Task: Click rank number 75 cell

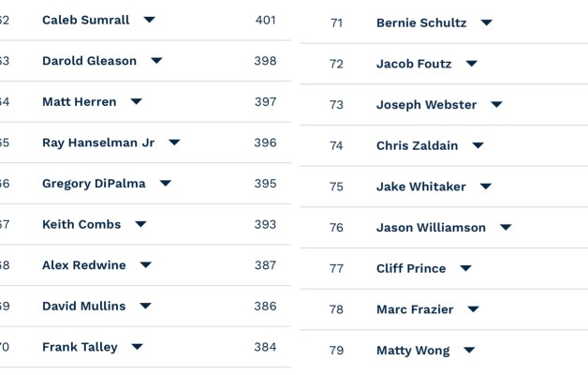Action: pyautogui.click(x=337, y=187)
